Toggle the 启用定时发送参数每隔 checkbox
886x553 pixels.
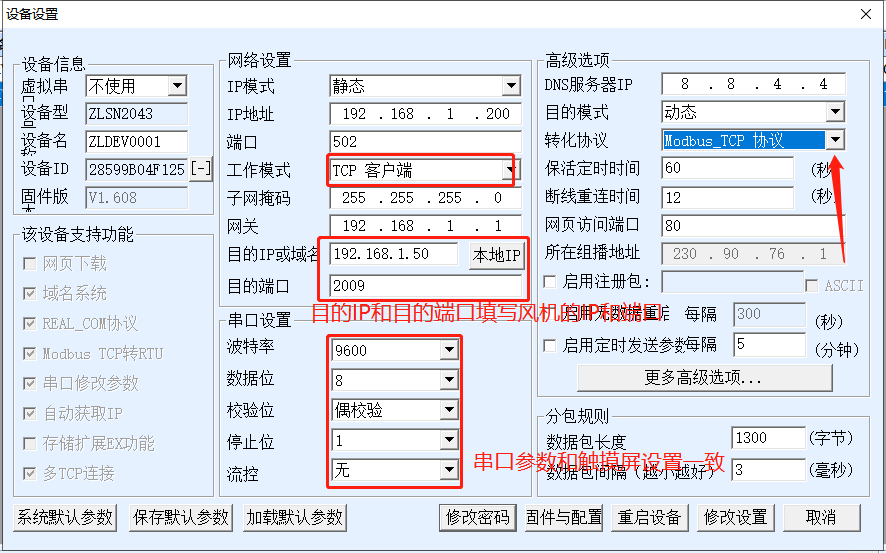(550, 345)
